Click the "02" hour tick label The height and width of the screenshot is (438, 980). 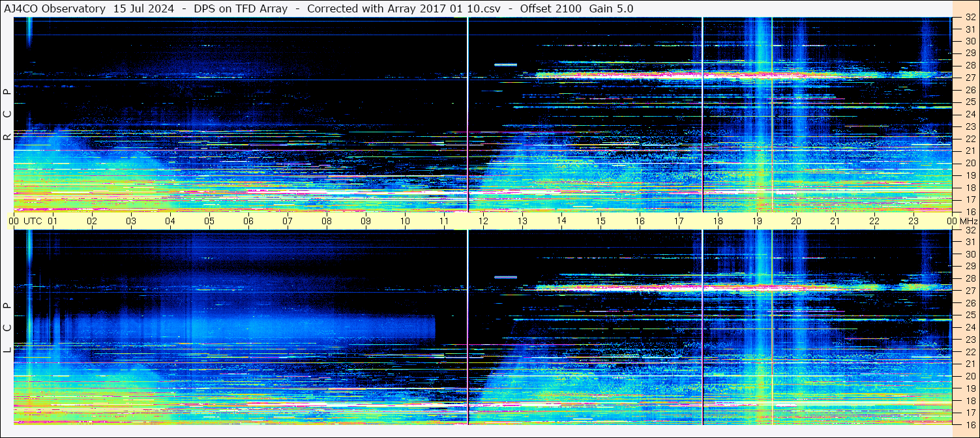tap(93, 221)
